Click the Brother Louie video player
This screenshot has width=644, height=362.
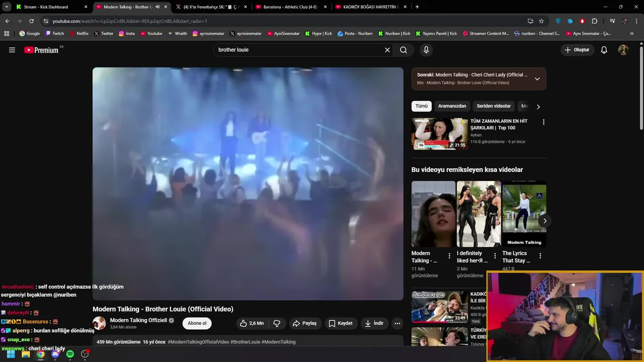pyautogui.click(x=248, y=184)
